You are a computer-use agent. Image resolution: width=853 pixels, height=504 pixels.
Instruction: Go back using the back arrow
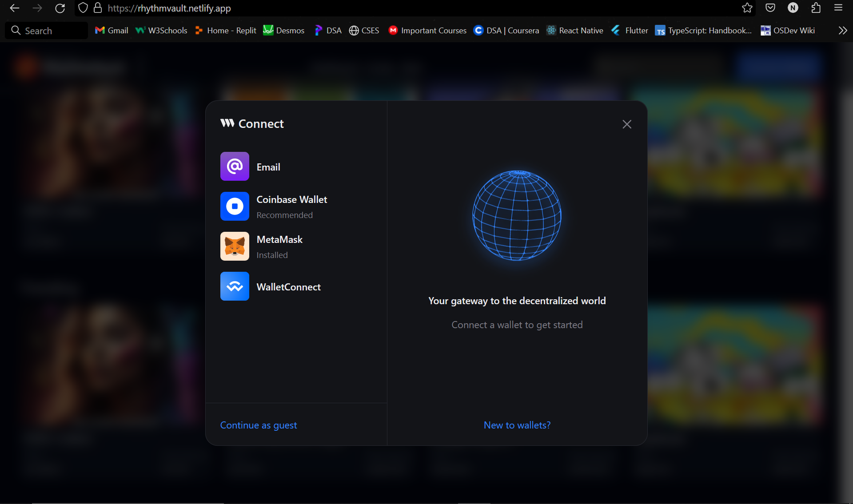[15, 8]
